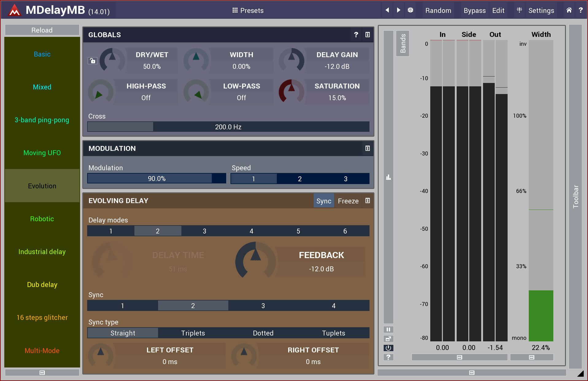This screenshot has height=381, width=588.
Task: Click the Modulation section preset icon
Action: pos(368,148)
